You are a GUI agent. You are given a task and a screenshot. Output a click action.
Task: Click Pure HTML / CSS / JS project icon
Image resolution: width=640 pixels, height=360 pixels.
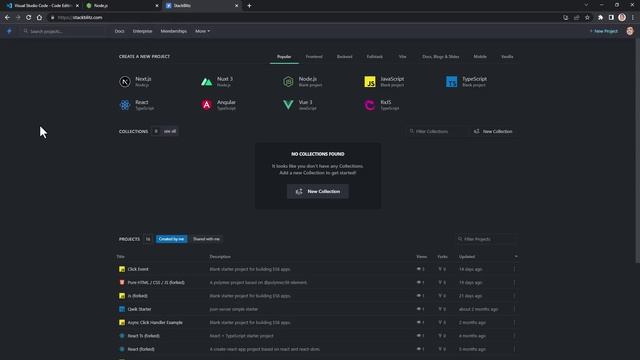click(122, 282)
